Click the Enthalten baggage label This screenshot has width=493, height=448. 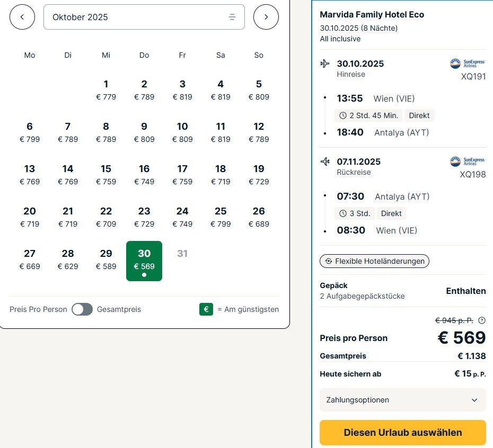(x=466, y=291)
